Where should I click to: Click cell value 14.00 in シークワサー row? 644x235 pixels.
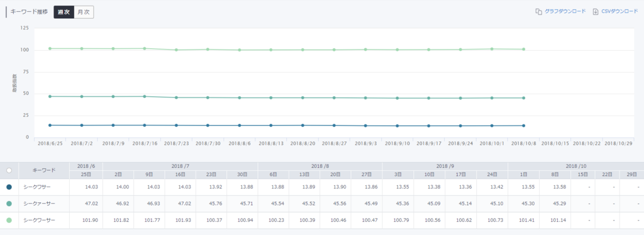tap(123, 187)
